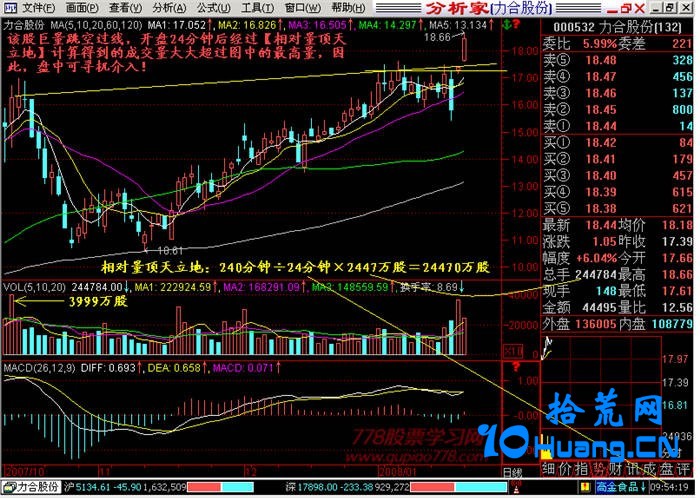Image resolution: width=700 pixels, height=500 pixels.
Task: Open the 文件(F) menu
Action: coord(38,8)
